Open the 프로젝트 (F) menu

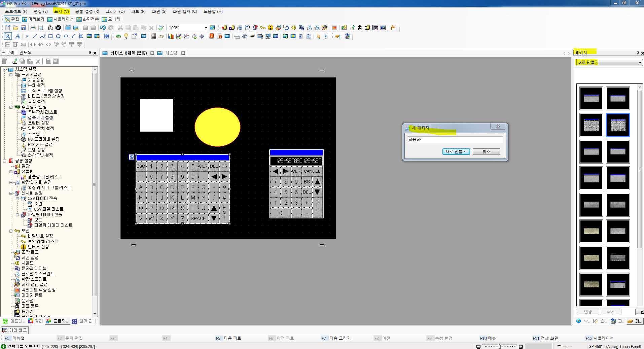point(16,11)
